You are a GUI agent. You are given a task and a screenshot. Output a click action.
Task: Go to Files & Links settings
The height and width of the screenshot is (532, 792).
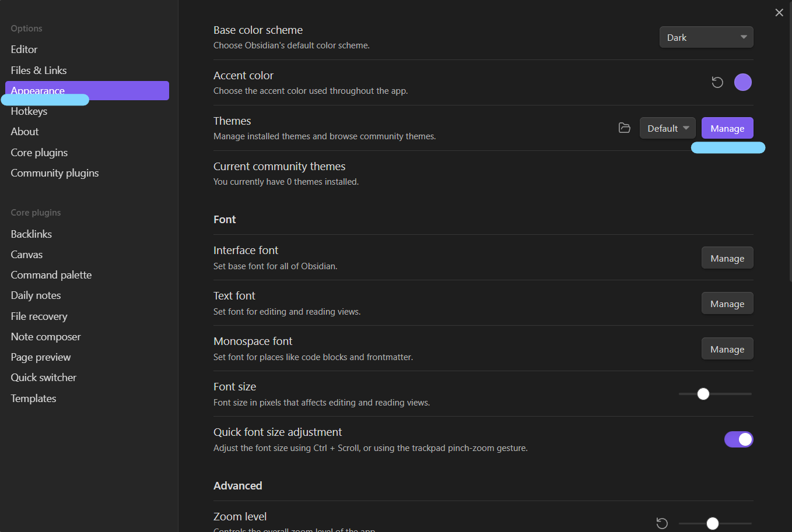click(38, 71)
